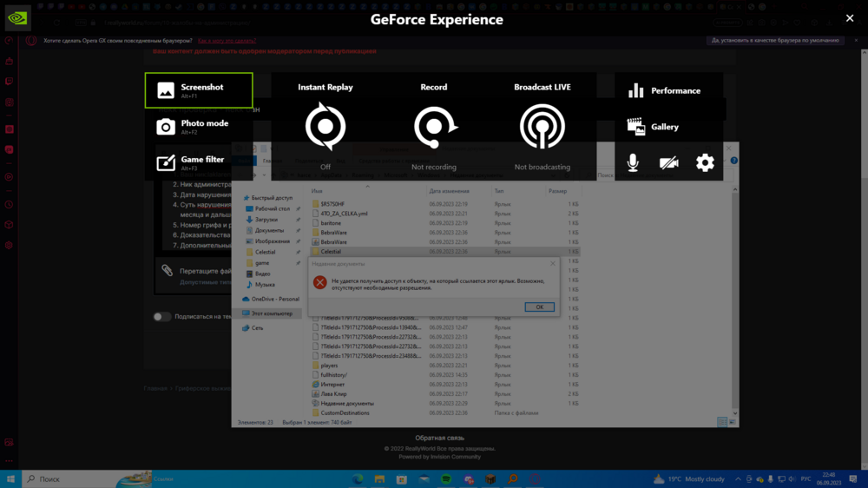
Task: Click the Instant Replay circular icon
Action: (325, 126)
